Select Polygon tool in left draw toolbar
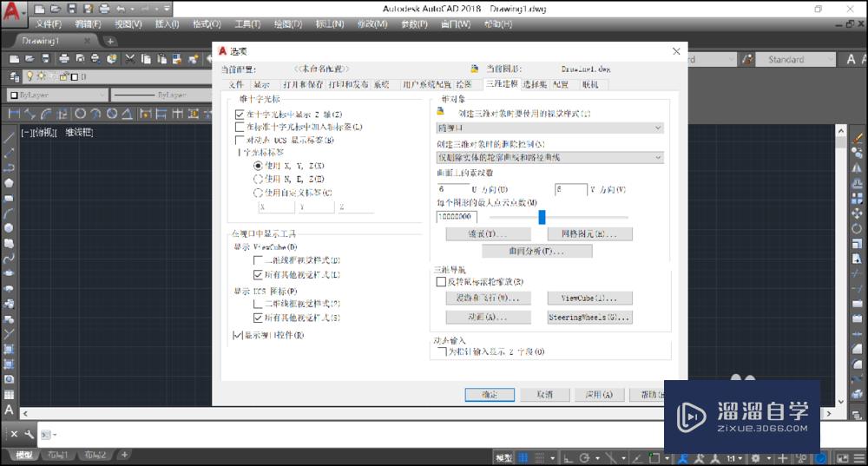Screen dimensions: 868x466 pos(9,183)
